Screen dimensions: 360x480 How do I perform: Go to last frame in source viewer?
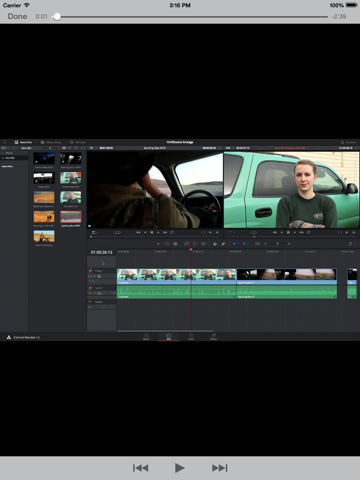(165, 232)
